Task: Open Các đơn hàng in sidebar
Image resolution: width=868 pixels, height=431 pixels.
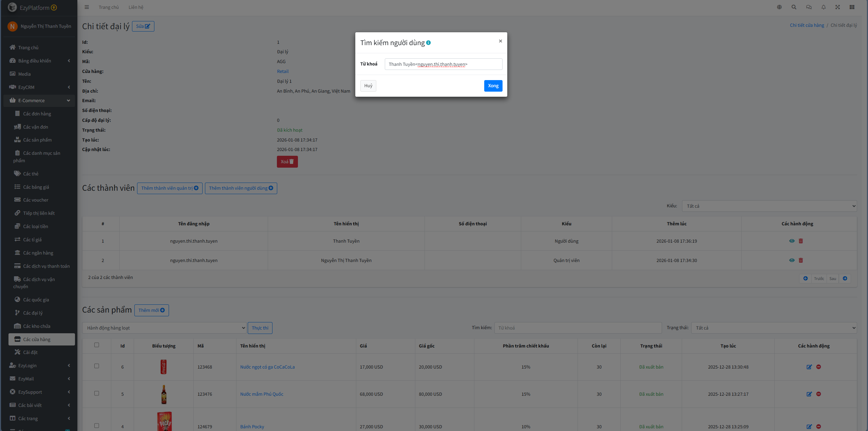Action: click(37, 114)
